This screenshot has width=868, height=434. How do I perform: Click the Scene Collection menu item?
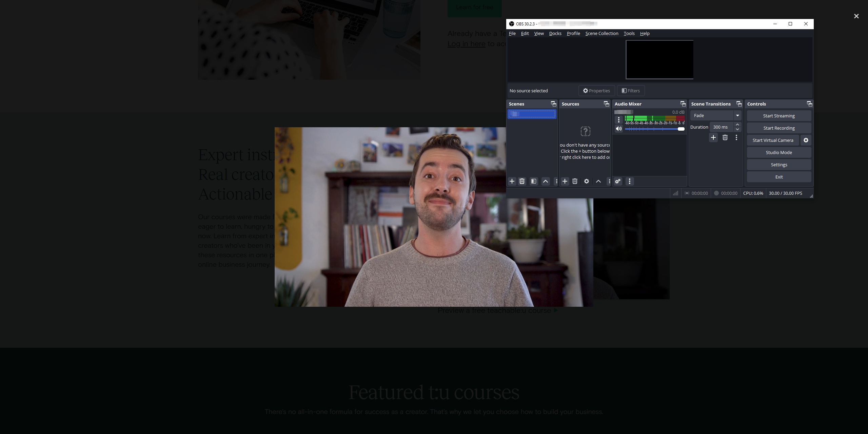[602, 34]
